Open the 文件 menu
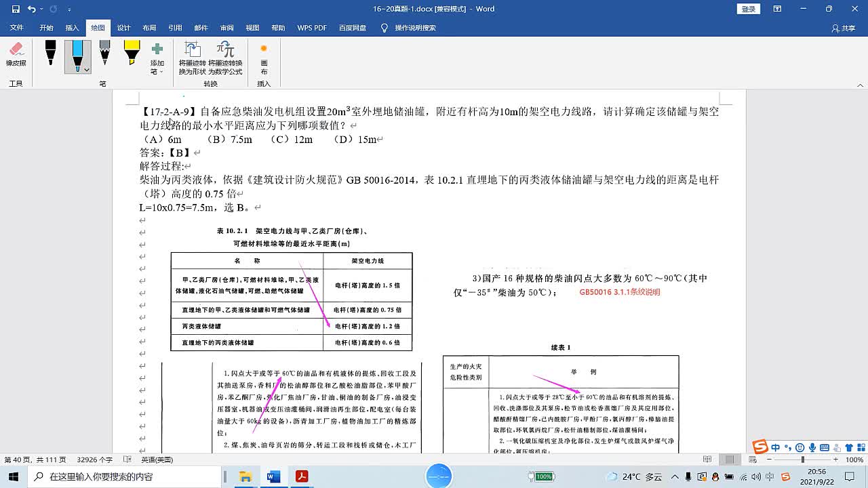Image resolution: width=868 pixels, height=488 pixels. click(16, 28)
